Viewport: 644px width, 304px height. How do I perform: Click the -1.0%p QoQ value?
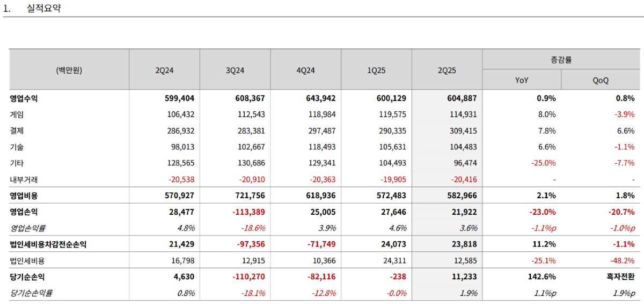click(623, 228)
